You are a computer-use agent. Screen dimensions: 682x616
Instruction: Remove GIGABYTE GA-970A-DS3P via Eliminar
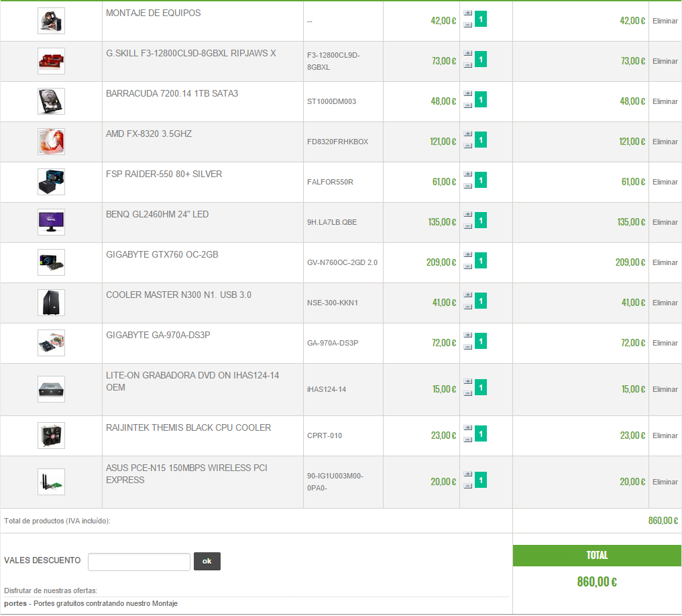[665, 343]
